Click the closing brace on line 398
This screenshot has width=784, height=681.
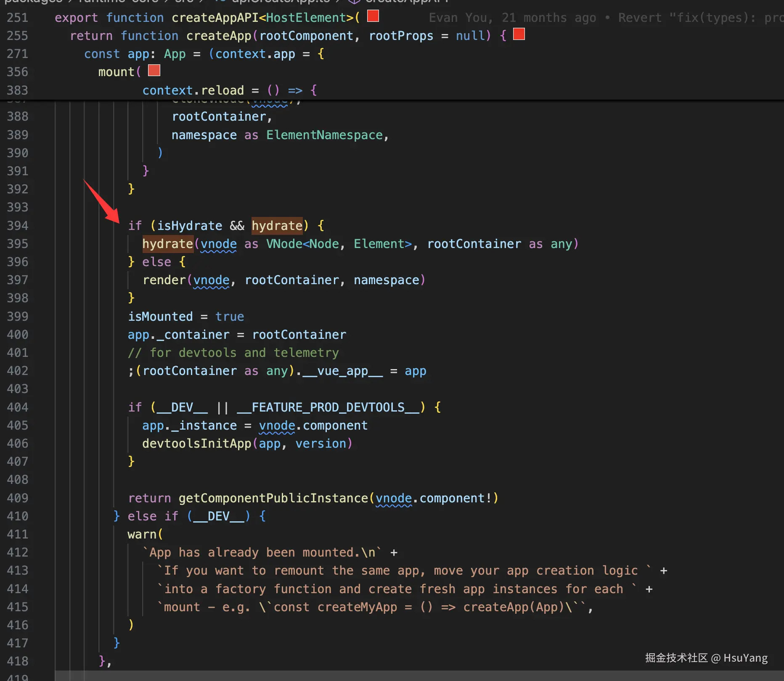[x=131, y=298]
